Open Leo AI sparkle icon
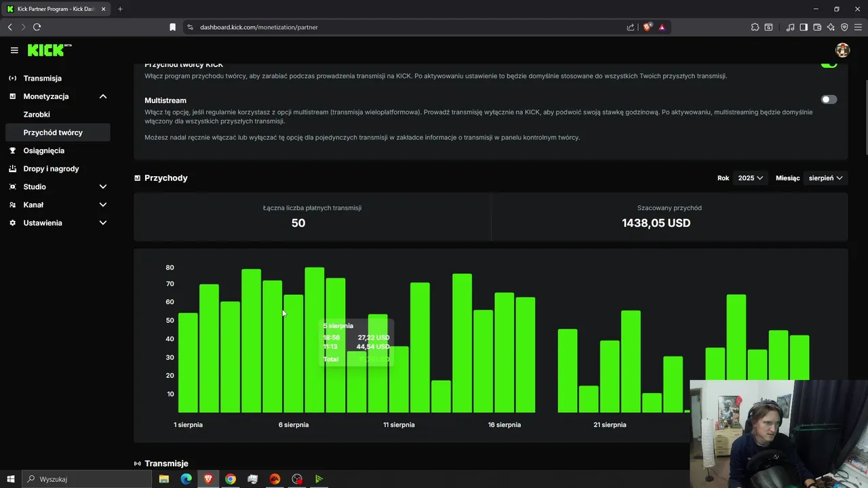This screenshot has height=488, width=868. (x=831, y=27)
